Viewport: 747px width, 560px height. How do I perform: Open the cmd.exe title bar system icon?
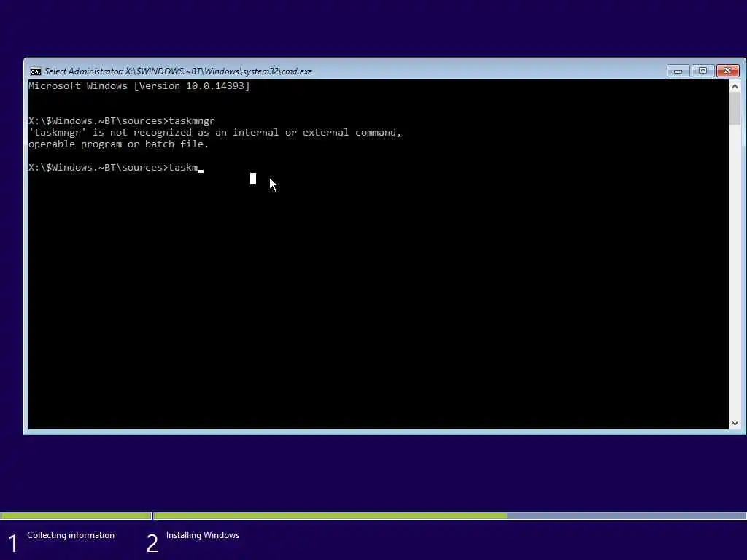[35, 71]
